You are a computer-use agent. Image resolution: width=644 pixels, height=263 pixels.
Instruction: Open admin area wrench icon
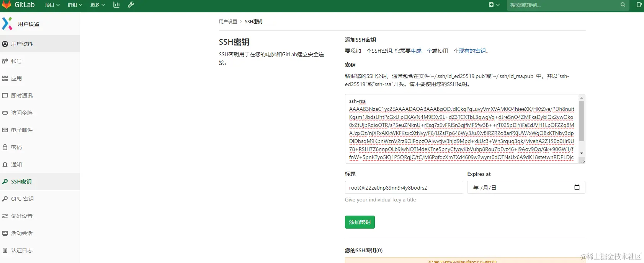(x=131, y=5)
